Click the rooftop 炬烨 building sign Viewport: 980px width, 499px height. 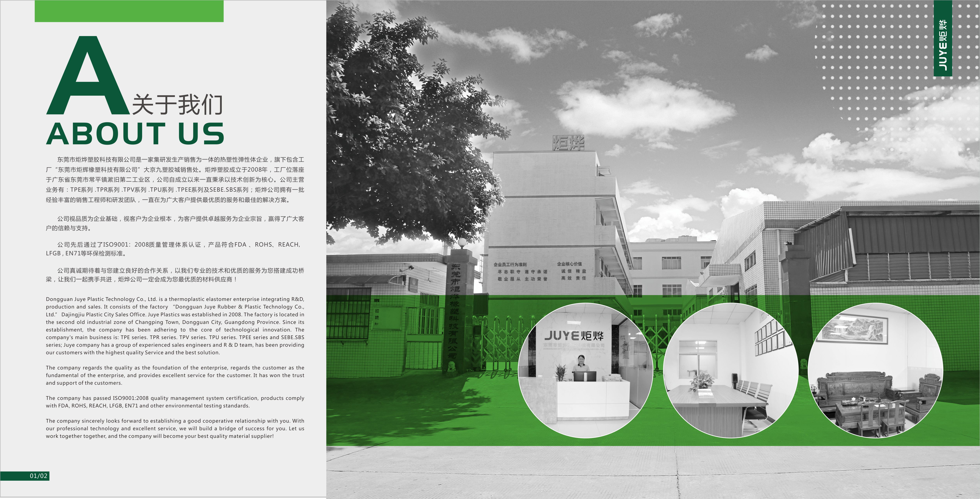tap(568, 143)
